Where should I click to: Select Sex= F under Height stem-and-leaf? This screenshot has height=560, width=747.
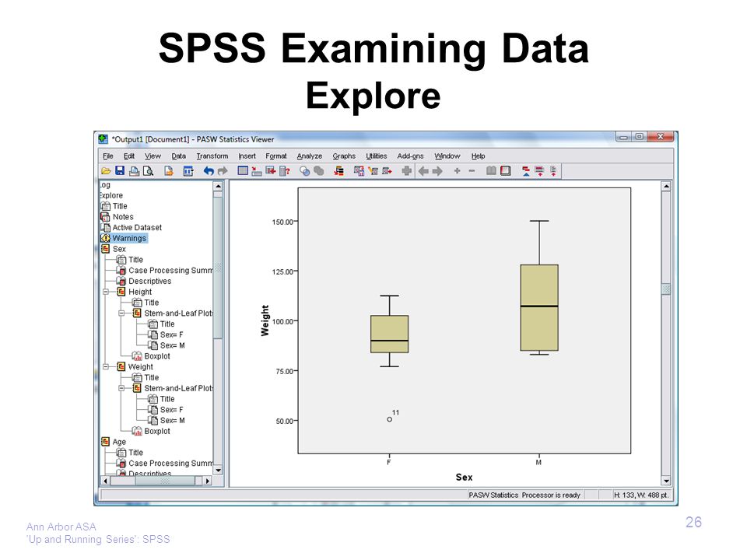pyautogui.click(x=171, y=334)
